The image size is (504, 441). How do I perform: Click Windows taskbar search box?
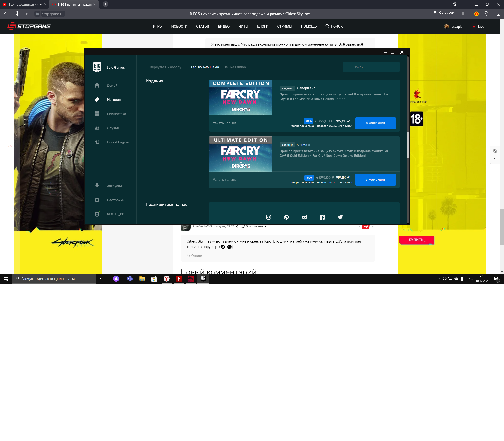pyautogui.click(x=54, y=279)
